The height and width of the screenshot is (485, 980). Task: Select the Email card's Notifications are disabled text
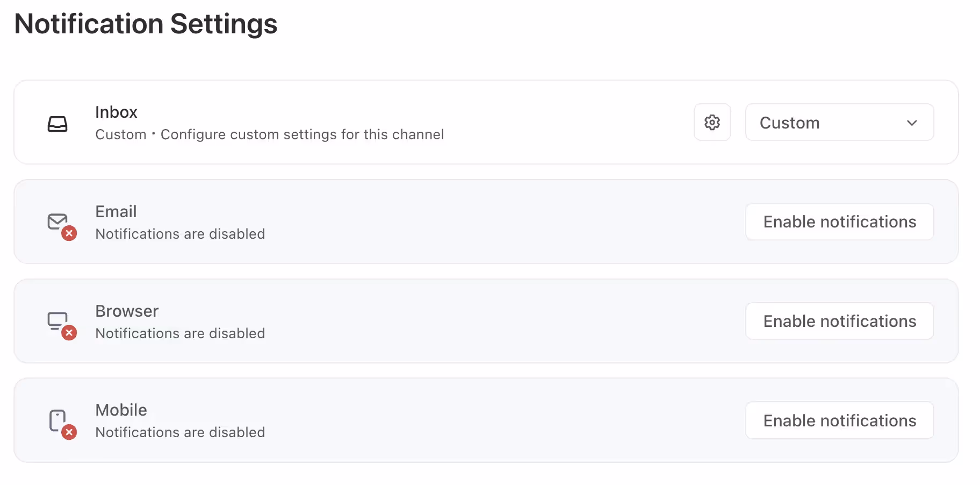coord(180,233)
